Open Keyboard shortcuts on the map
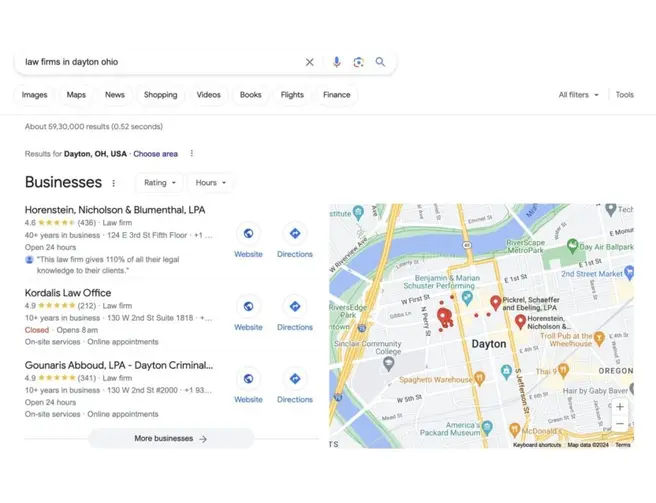This screenshot has height=503, width=656. point(537,445)
